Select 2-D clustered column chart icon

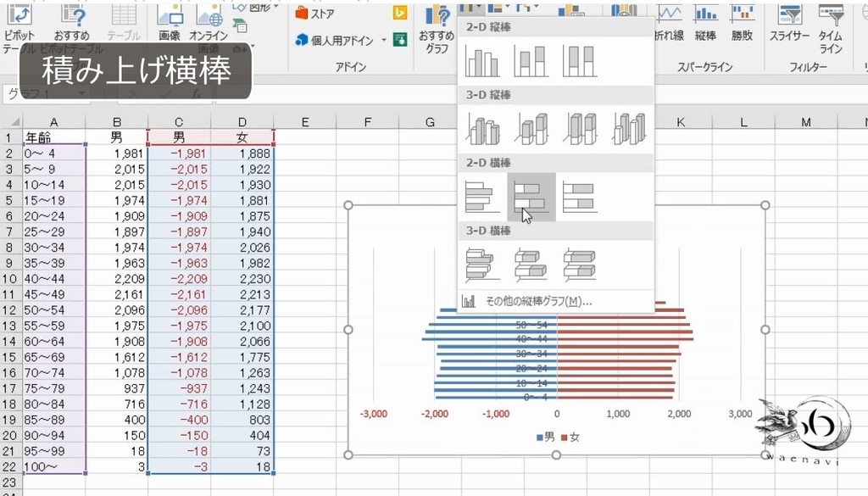(x=482, y=61)
